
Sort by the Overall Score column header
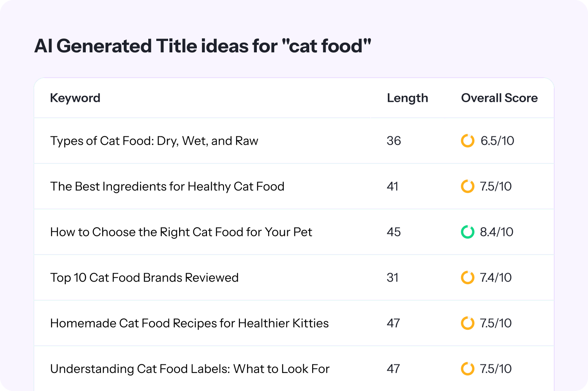click(x=499, y=98)
